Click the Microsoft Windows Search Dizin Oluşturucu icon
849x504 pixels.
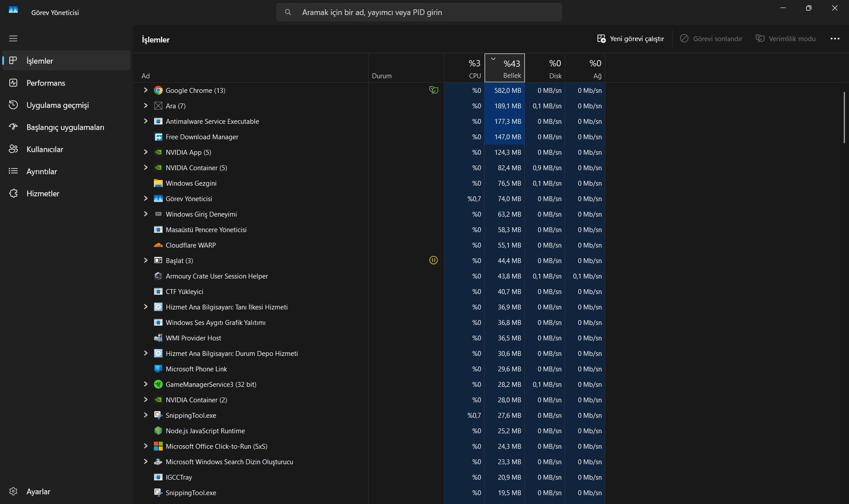[158, 462]
